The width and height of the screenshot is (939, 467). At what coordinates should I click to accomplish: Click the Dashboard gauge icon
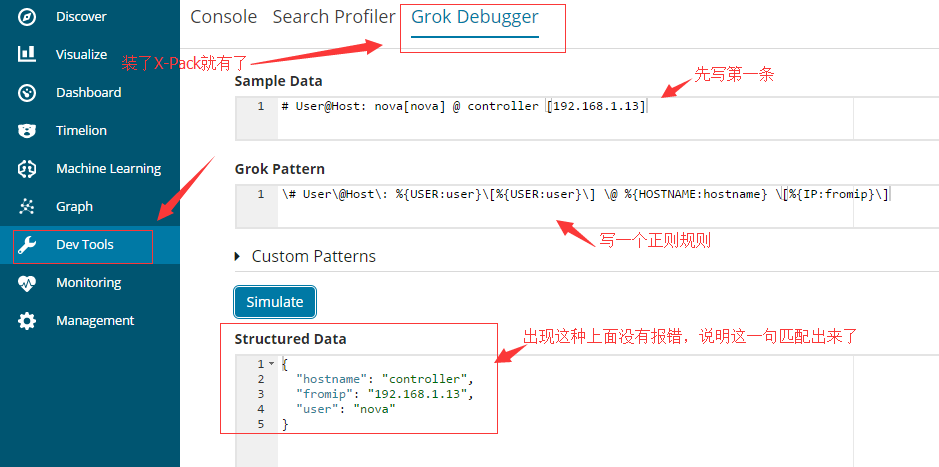click(x=27, y=93)
